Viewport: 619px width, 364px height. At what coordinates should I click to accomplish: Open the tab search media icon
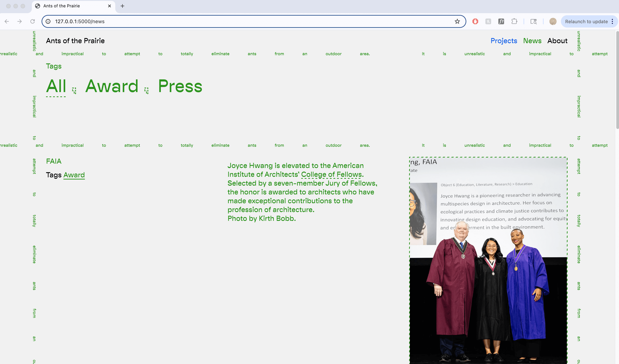click(x=534, y=21)
